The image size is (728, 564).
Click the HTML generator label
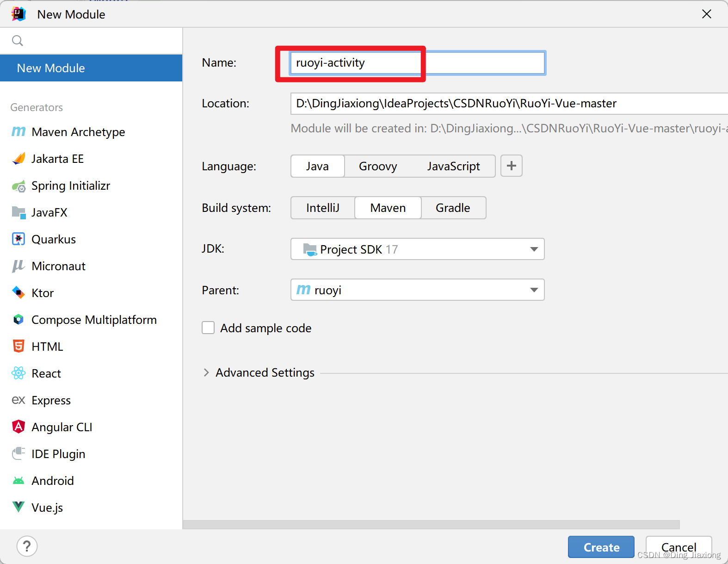pyautogui.click(x=47, y=347)
